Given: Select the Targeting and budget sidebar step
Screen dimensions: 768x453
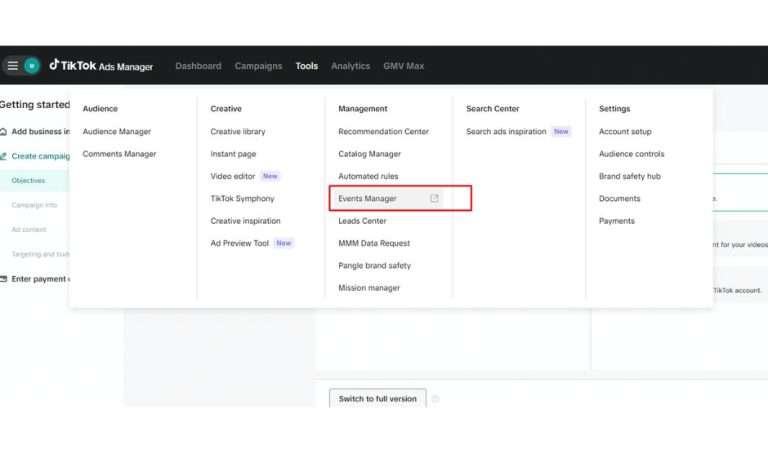Looking at the screenshot, I should pos(41,254).
